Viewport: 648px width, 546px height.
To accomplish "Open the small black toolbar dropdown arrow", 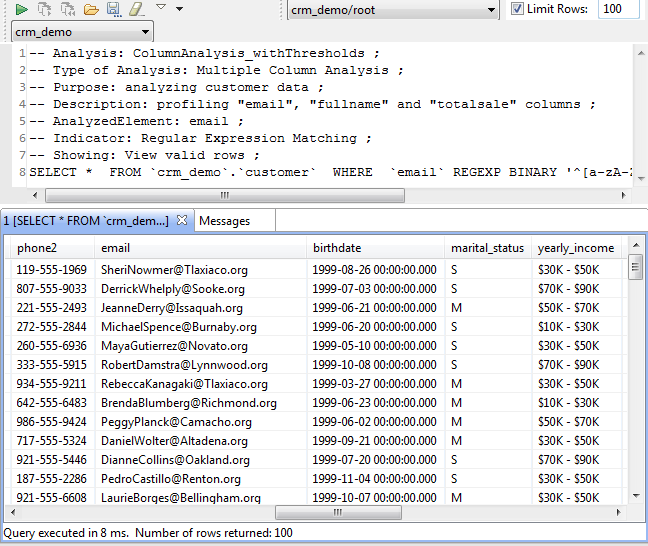I will coord(179,9).
